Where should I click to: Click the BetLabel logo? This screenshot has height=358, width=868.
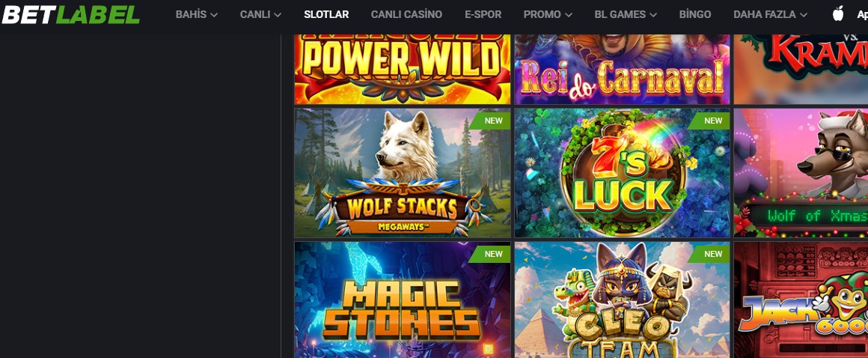point(71,15)
